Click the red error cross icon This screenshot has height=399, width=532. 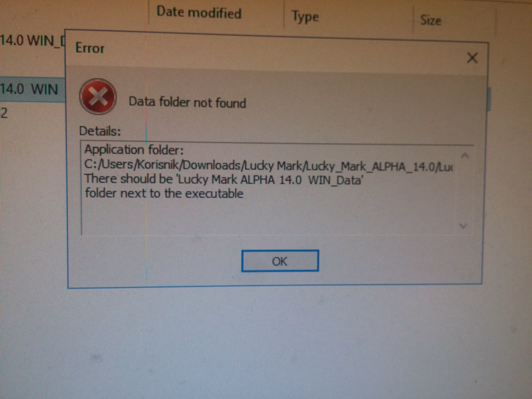coord(98,96)
